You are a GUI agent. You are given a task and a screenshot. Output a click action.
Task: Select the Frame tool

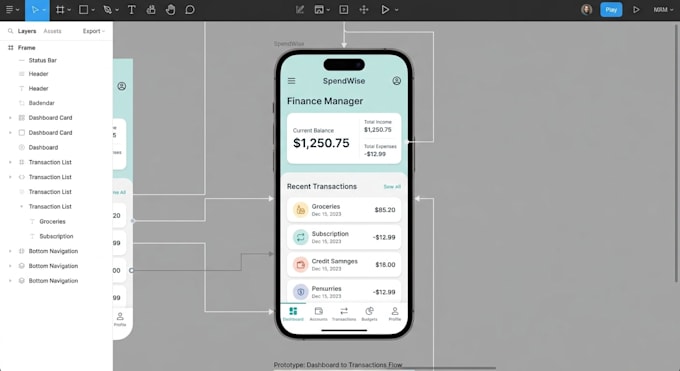pyautogui.click(x=60, y=10)
